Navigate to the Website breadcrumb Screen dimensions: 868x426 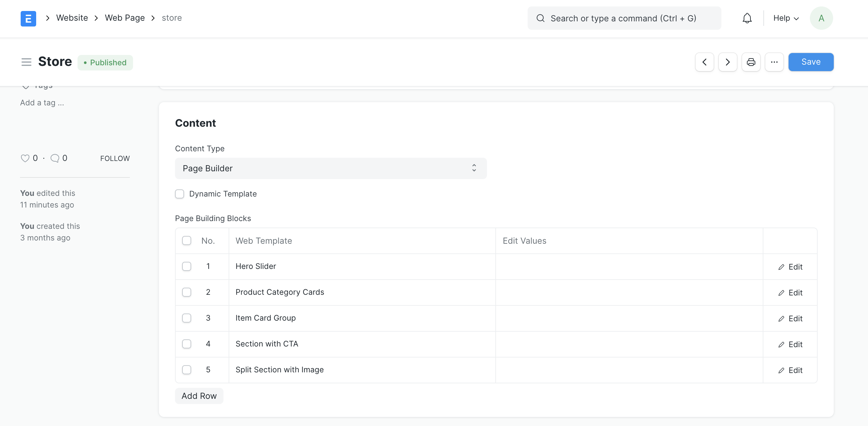pyautogui.click(x=72, y=17)
